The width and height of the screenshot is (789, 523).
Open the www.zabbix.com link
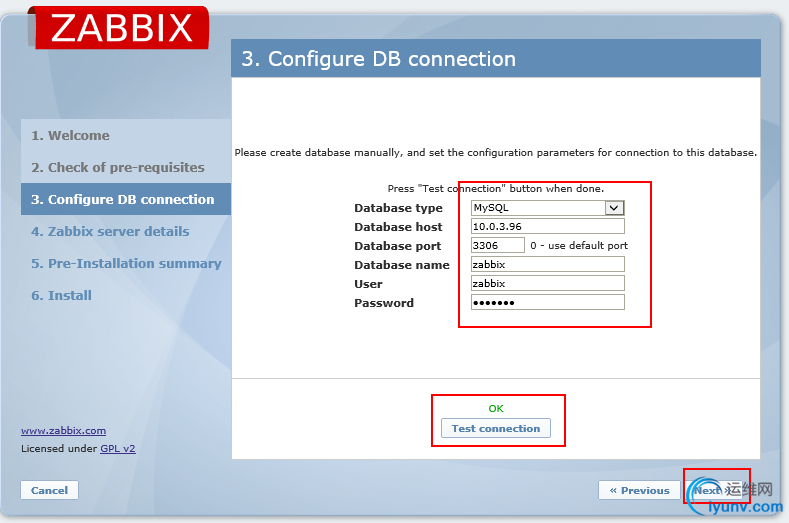click(x=63, y=431)
